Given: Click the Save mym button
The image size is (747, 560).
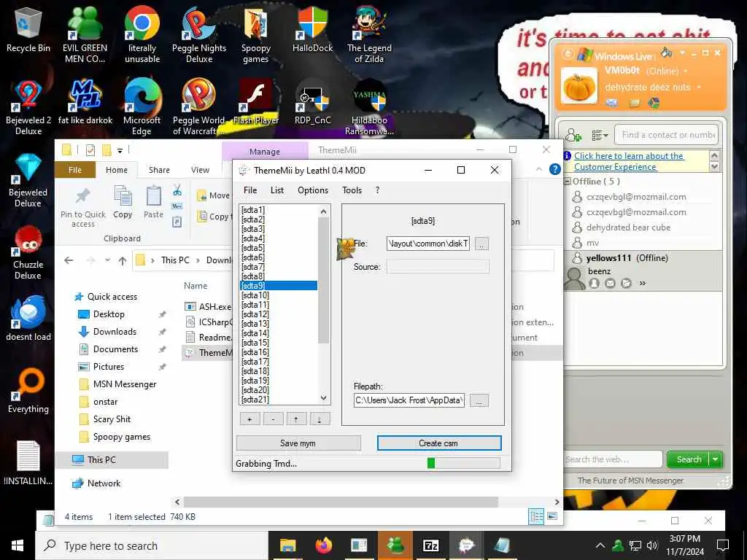Looking at the screenshot, I should [298, 443].
